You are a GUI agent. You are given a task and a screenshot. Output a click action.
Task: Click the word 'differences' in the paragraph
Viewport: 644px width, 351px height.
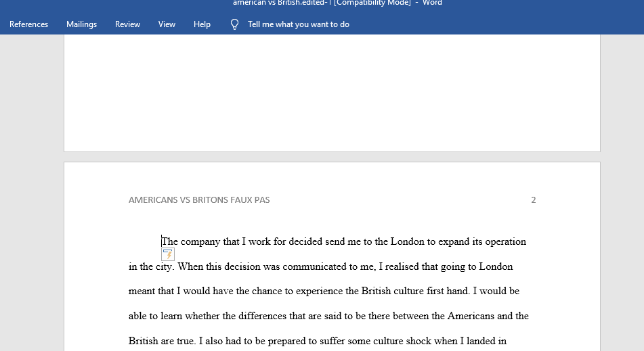[263, 316]
